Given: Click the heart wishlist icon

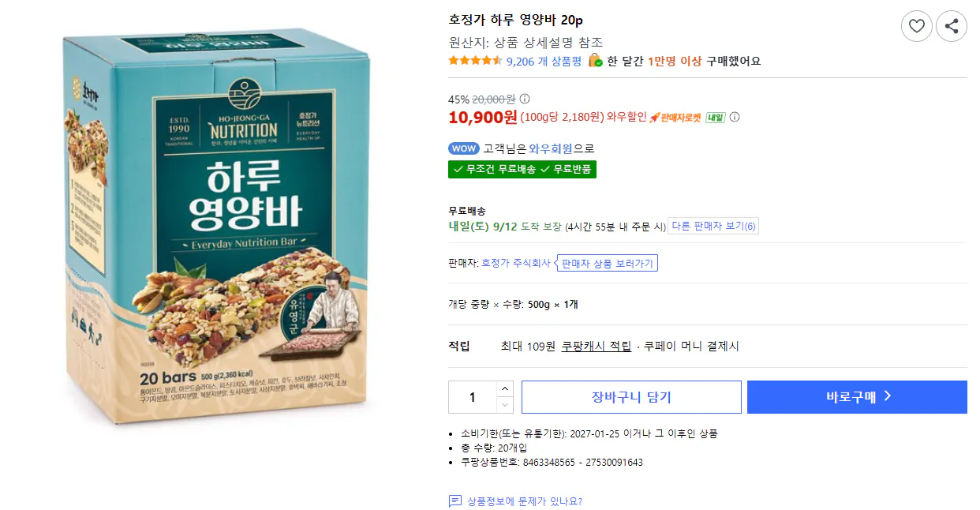Looking at the screenshot, I should (916, 26).
